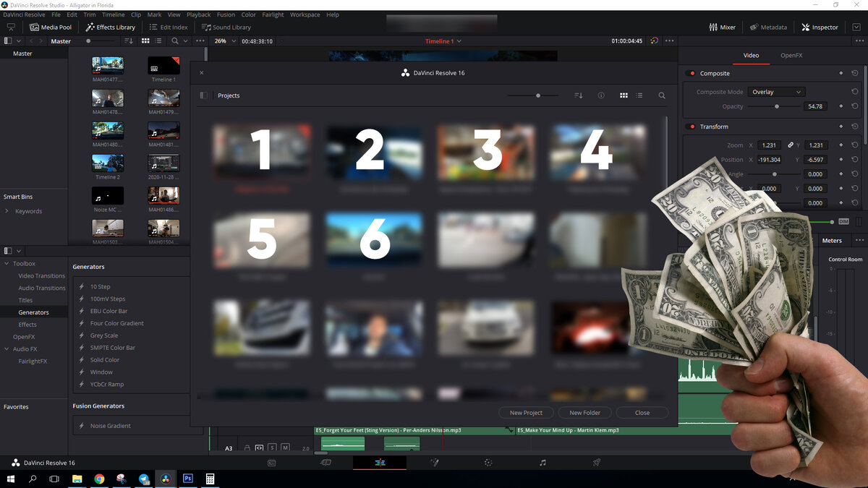The height and width of the screenshot is (488, 868).
Task: Switch to the Video inspector tab
Action: pos(752,55)
